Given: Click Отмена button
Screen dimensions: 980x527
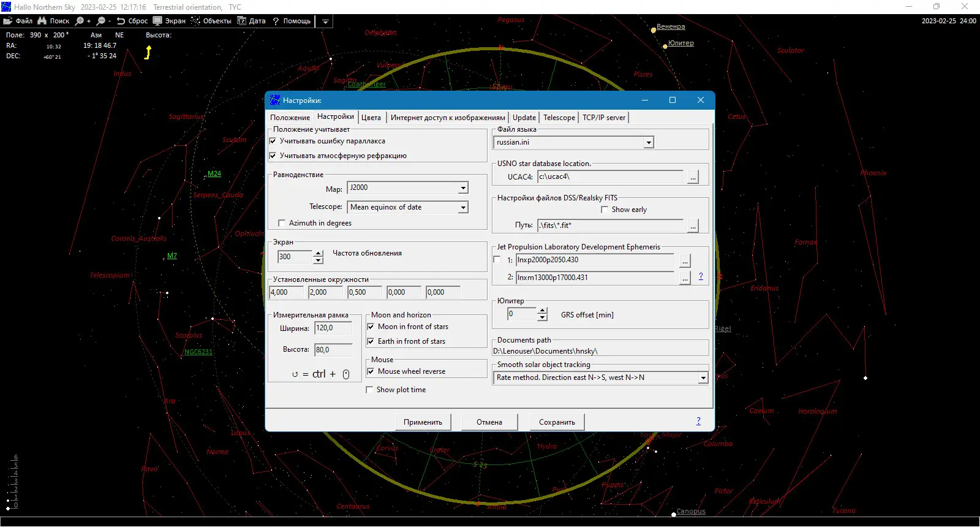Looking at the screenshot, I should [x=489, y=422].
